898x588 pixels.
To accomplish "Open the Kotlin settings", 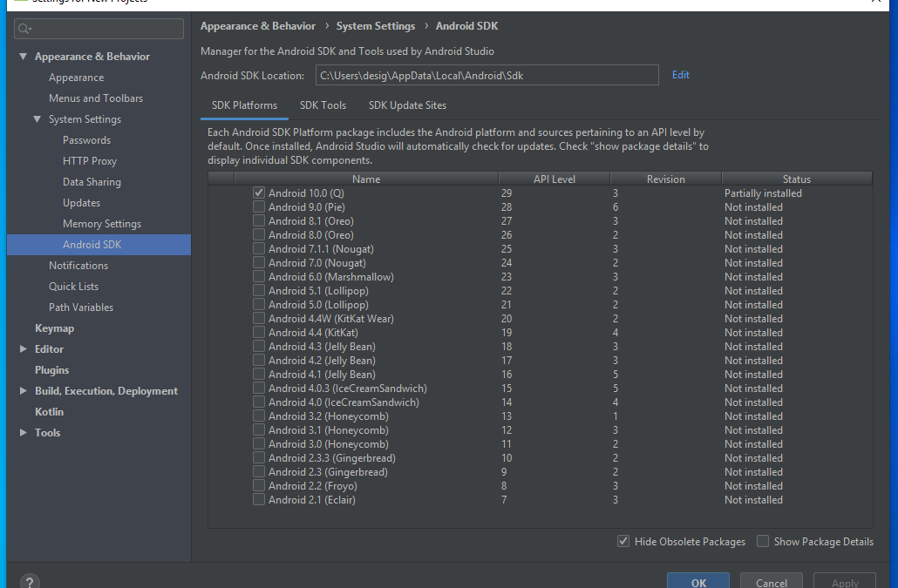I will click(x=49, y=412).
